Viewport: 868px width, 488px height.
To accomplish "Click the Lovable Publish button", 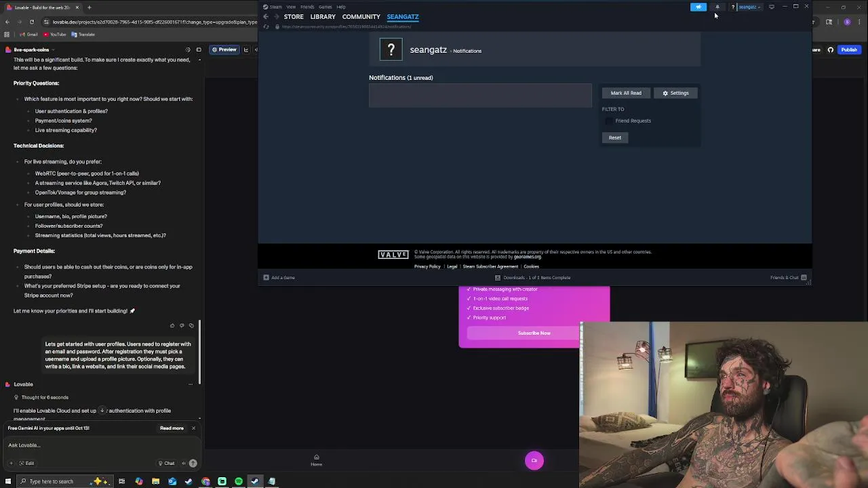I will point(849,49).
